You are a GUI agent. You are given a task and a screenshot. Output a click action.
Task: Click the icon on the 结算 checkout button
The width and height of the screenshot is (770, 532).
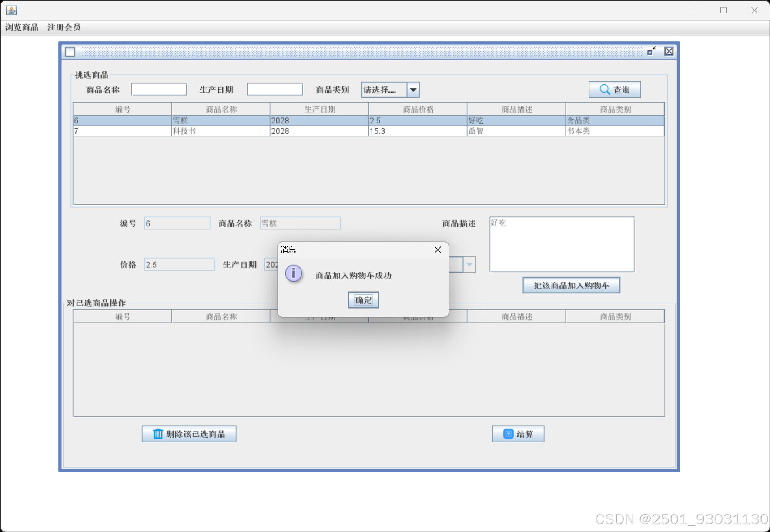[508, 433]
